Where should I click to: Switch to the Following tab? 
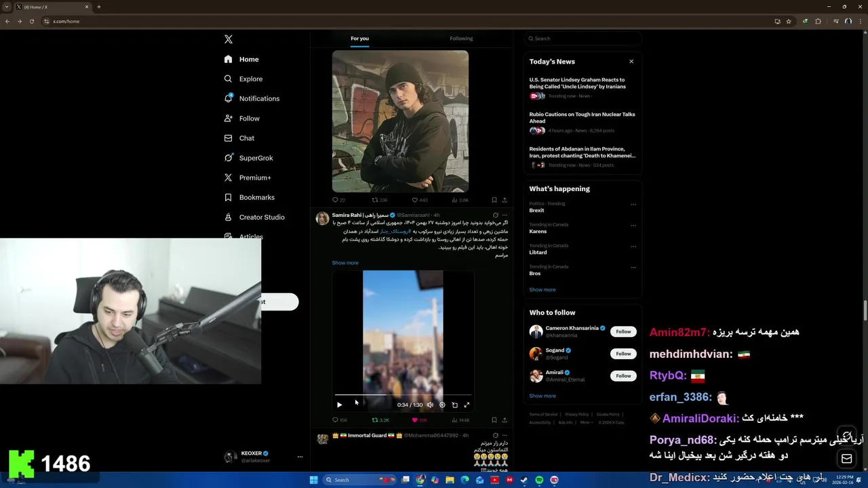click(461, 39)
